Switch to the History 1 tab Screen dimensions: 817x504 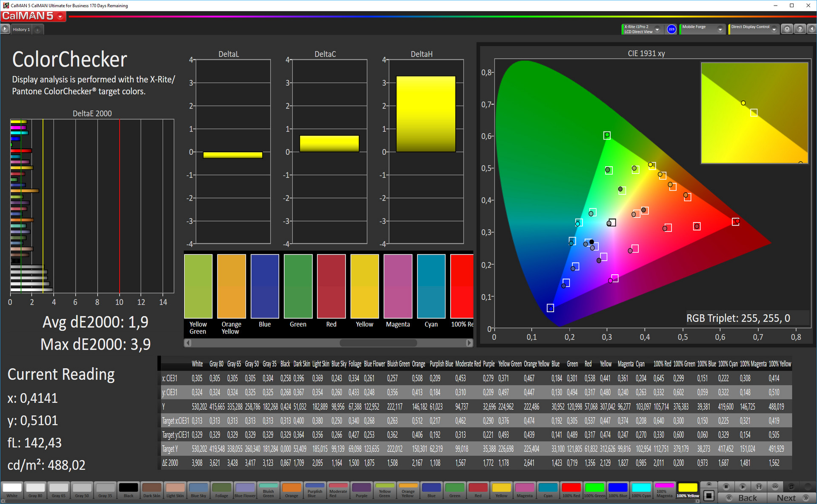point(21,30)
